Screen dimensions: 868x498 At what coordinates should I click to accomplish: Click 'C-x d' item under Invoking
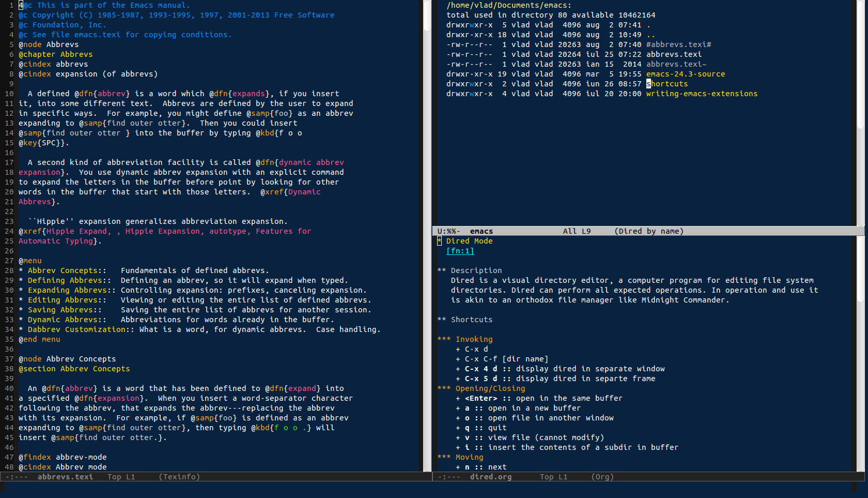coord(472,349)
